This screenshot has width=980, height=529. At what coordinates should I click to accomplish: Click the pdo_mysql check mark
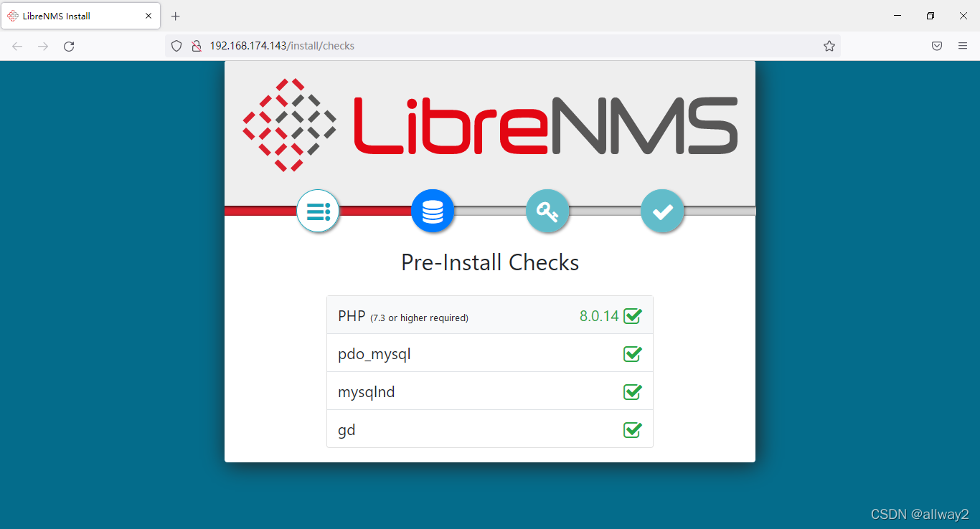632,354
